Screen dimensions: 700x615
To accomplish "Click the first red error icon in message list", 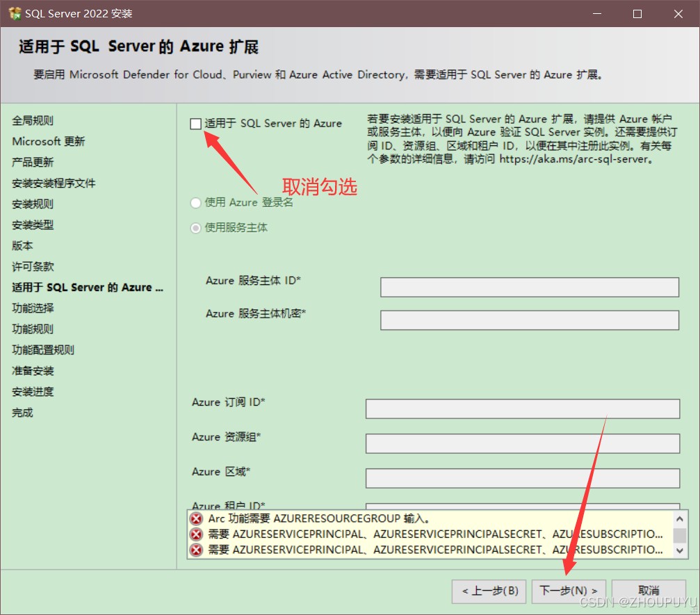I will (x=196, y=518).
